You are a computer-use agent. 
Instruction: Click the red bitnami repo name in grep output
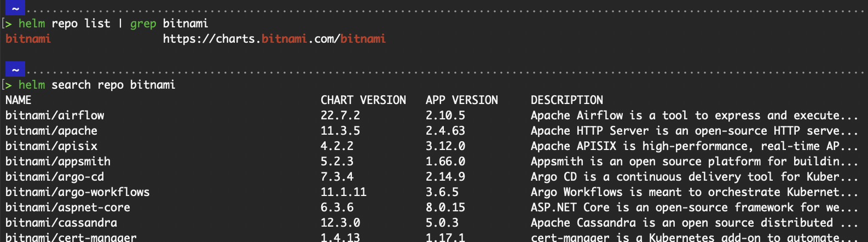tap(28, 39)
